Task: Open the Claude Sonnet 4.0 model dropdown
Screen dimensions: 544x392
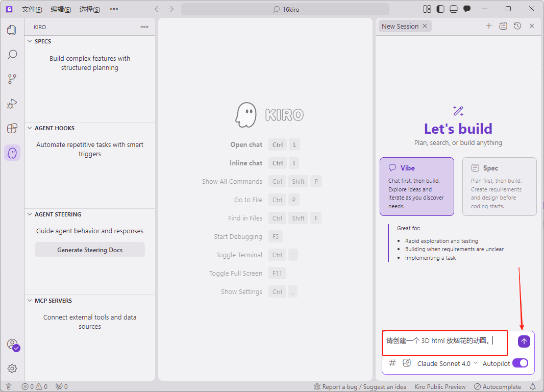Action: coord(447,363)
